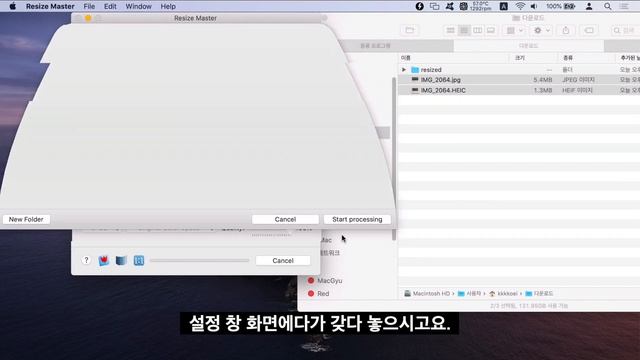This screenshot has width=640, height=360.
Task: Click Cancel in the save sheet
Action: (285, 219)
